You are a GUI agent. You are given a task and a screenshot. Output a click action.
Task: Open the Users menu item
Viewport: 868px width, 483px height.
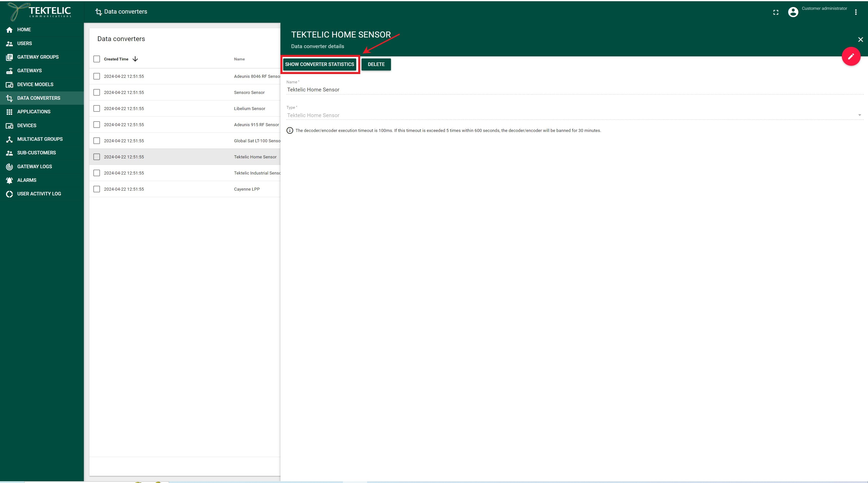point(42,44)
